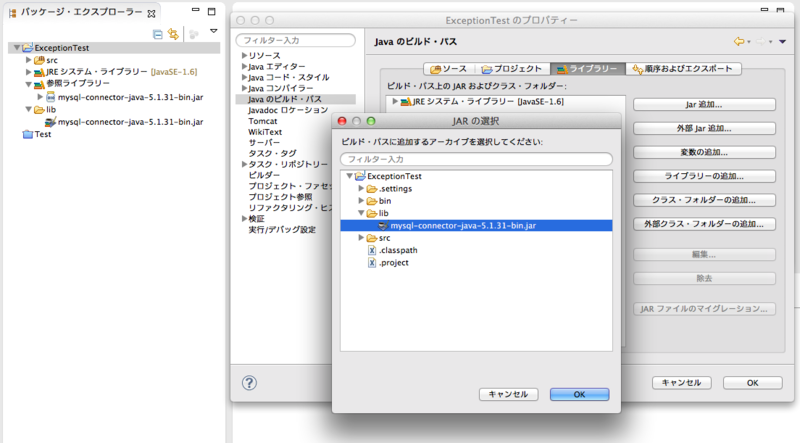Select Tomcat properties entry

click(263, 121)
